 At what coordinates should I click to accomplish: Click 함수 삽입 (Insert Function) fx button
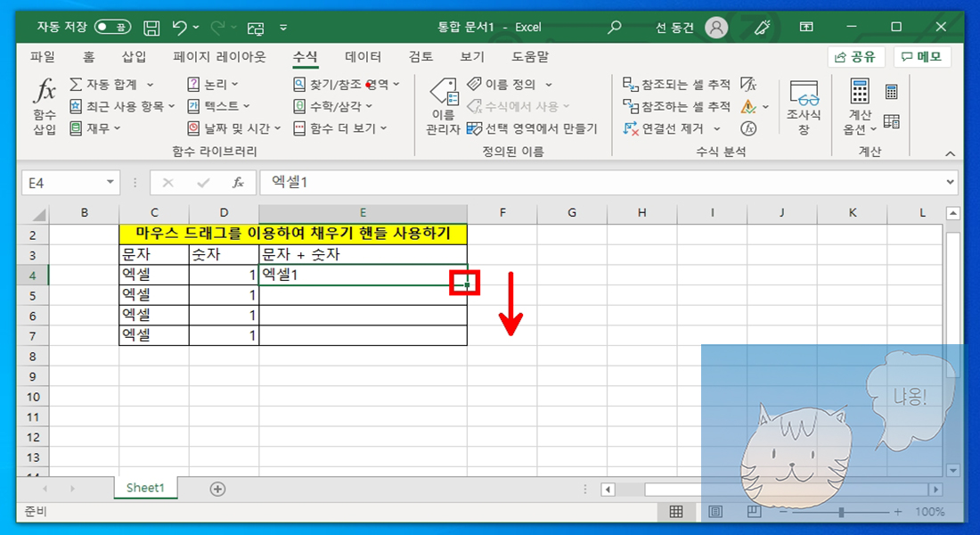point(45,107)
